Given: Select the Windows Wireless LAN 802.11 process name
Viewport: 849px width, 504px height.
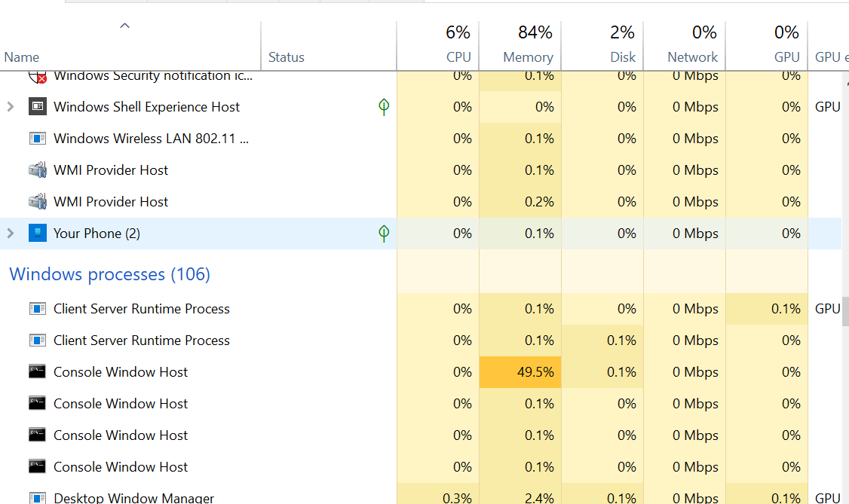Looking at the screenshot, I should coord(151,139).
